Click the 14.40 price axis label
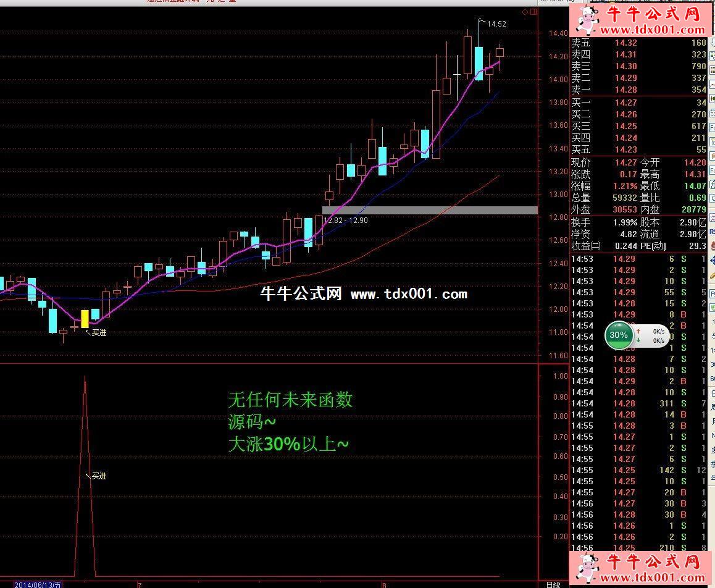This screenshot has height=588, width=715. click(558, 33)
